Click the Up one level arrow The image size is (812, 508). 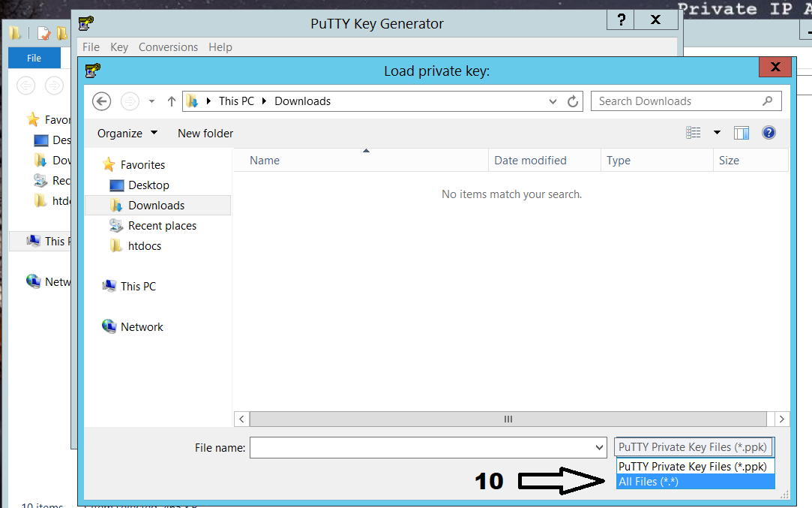pos(172,101)
